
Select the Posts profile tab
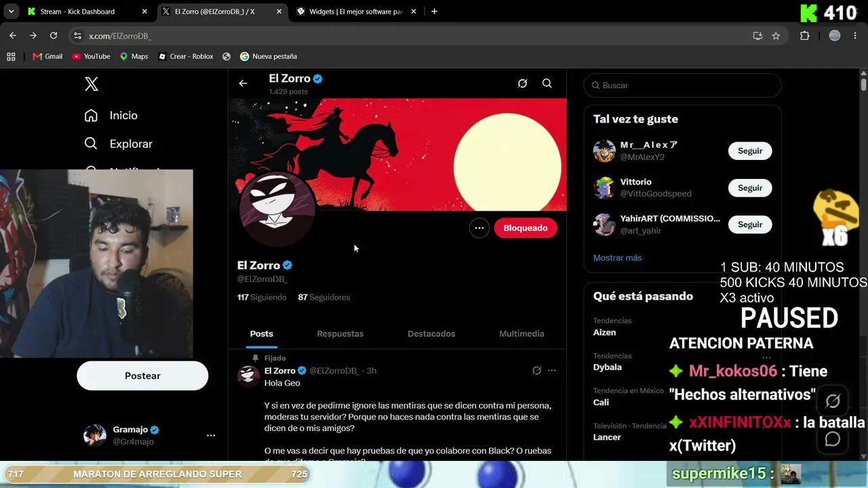[x=262, y=333]
